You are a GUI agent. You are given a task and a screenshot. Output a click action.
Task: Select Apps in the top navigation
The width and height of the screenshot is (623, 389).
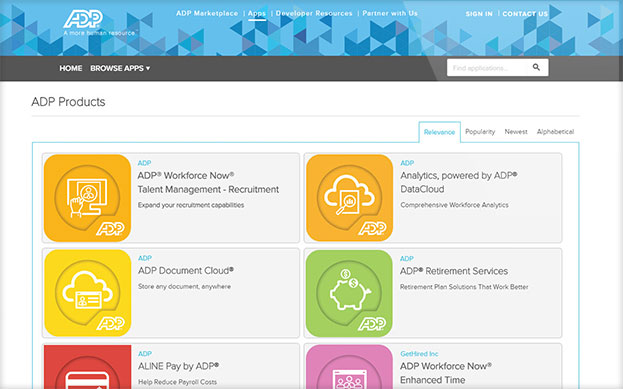pos(257,13)
